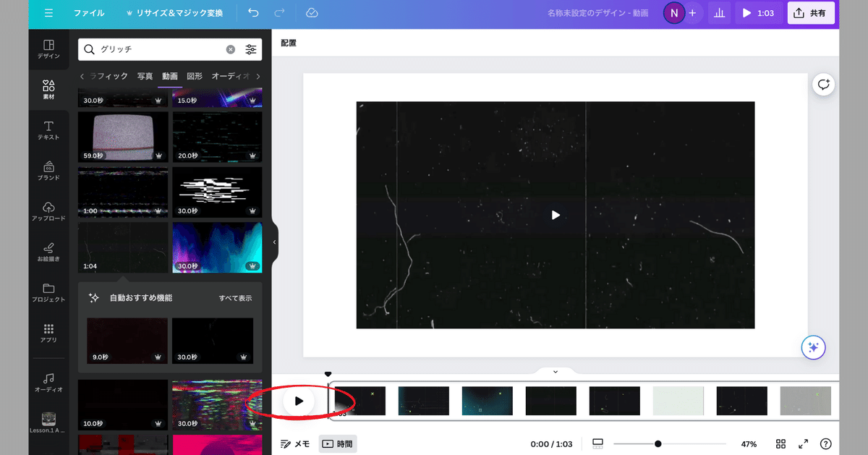Toggle the 時間 timeline view button
Viewport: 868px width, 455px height.
coord(338,443)
